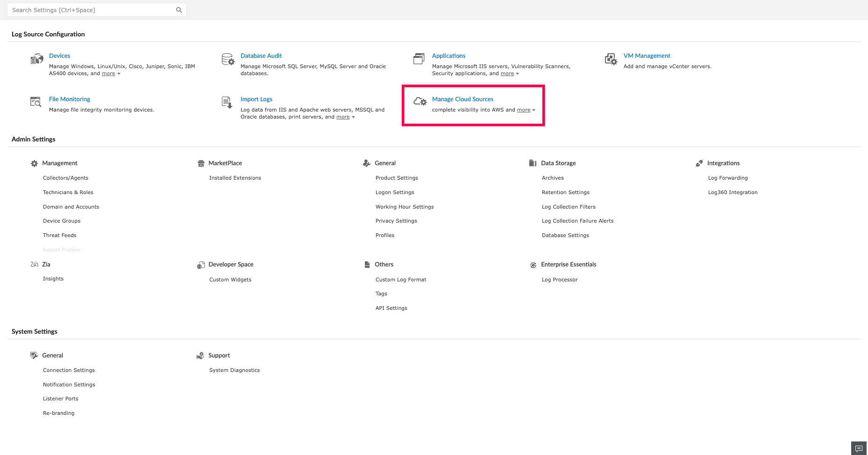
Task: Open Log Collection Failure Alerts settings
Action: tap(577, 220)
